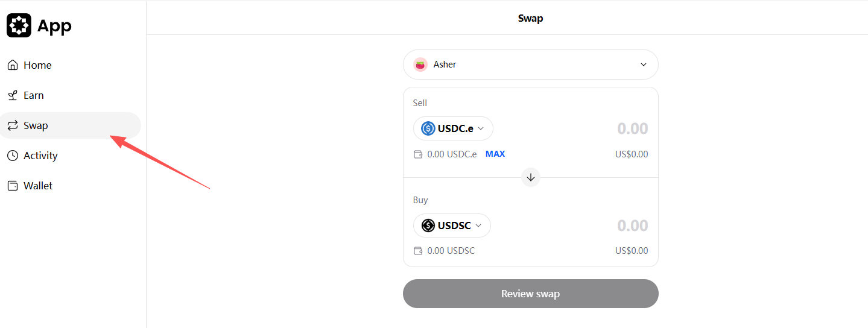Click the Wallet icon in sidebar
Screen dimensions: 868x328
click(x=13, y=186)
